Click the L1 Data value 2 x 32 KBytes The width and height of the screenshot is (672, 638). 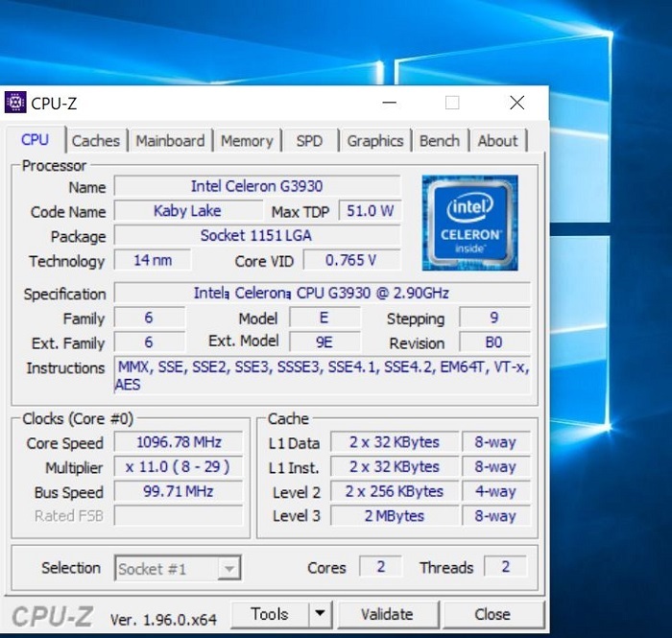[x=395, y=442]
